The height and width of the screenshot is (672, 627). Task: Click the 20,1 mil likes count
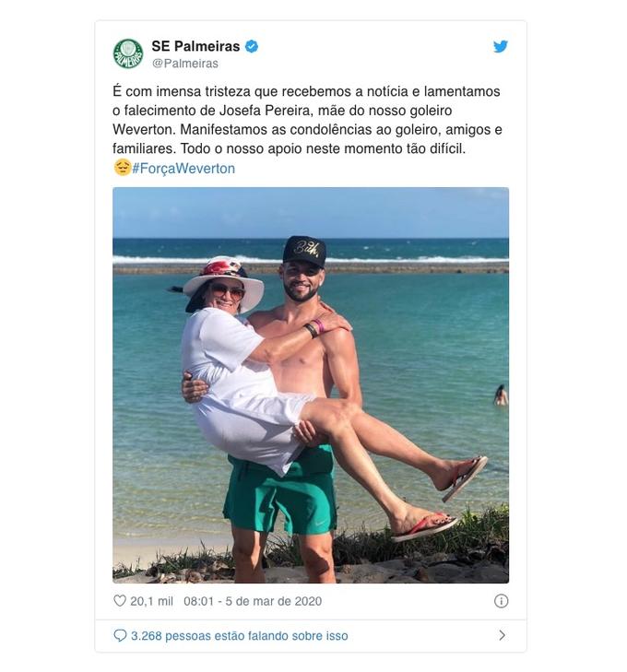pyautogui.click(x=152, y=601)
